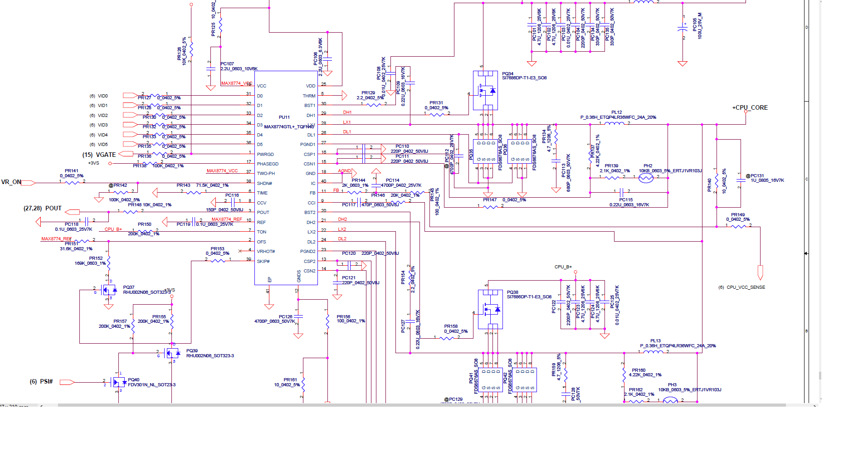Click the PC115 capacitor label
The height and width of the screenshot is (457, 868).
[626, 200]
